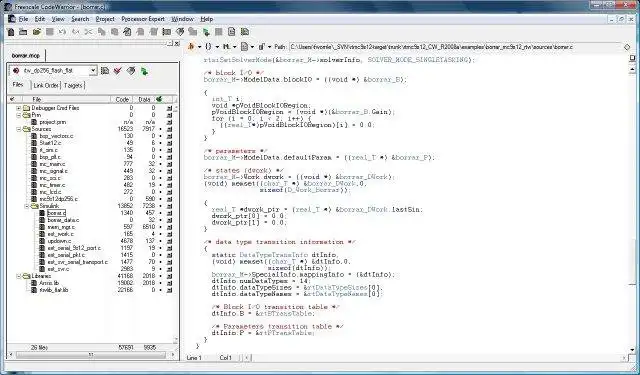Open popup icon at right of project.prm row
Image resolution: width=640 pixels, height=375 pixels.
coord(169,122)
